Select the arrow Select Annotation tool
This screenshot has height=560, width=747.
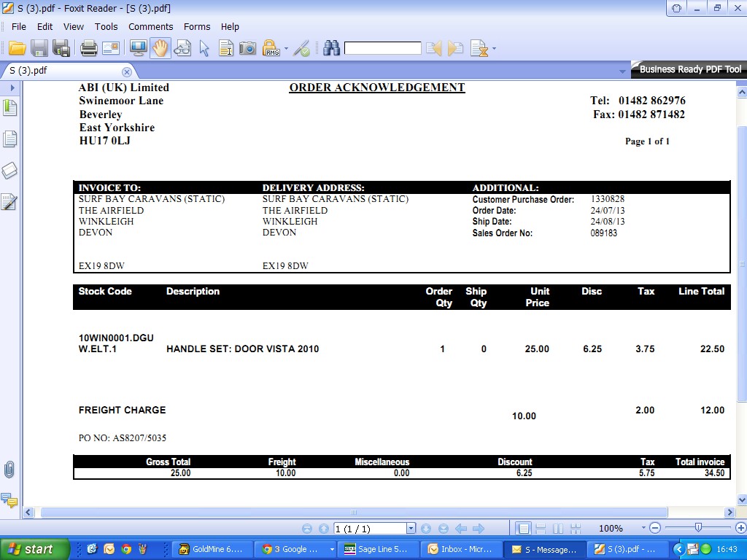(204, 49)
